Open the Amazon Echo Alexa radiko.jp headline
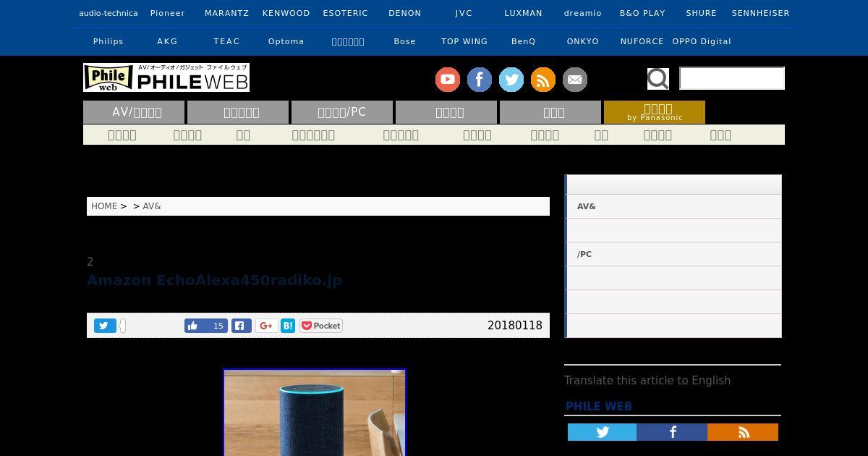868x456 pixels. pyautogui.click(x=214, y=280)
